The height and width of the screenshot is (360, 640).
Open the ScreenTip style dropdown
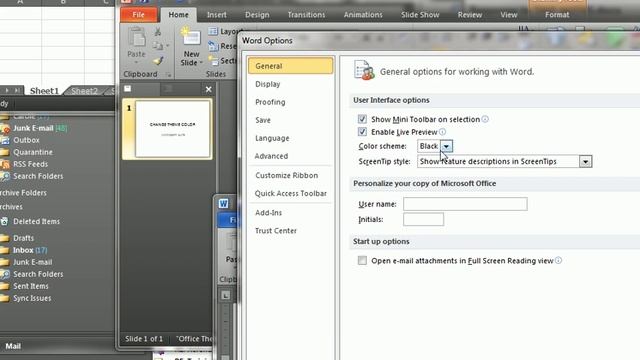[585, 162]
